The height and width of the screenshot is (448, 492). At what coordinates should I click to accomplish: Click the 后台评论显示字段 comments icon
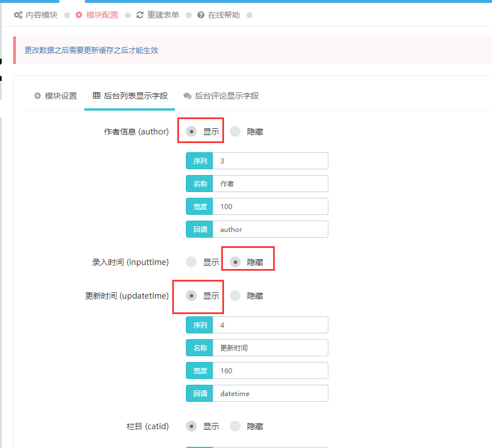(187, 96)
